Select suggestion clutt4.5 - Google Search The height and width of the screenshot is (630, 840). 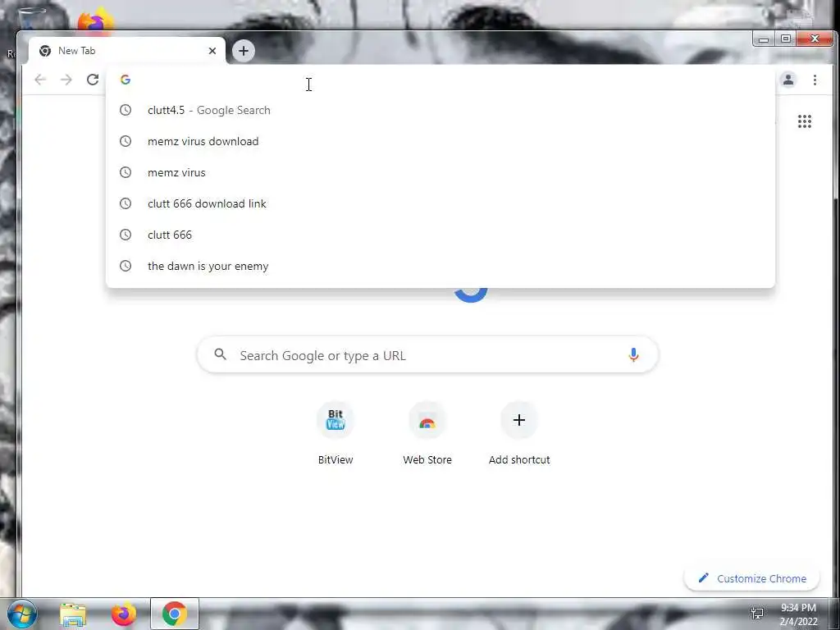[441, 111]
